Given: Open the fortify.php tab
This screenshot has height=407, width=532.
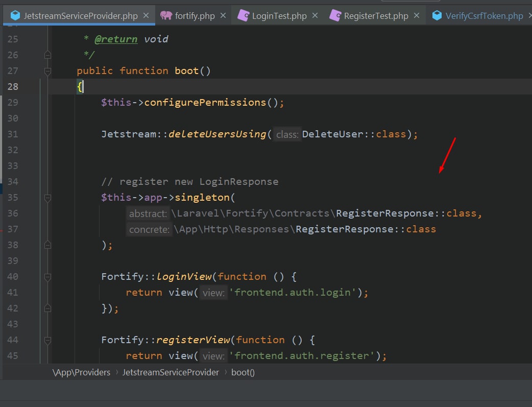Looking at the screenshot, I should click(195, 16).
